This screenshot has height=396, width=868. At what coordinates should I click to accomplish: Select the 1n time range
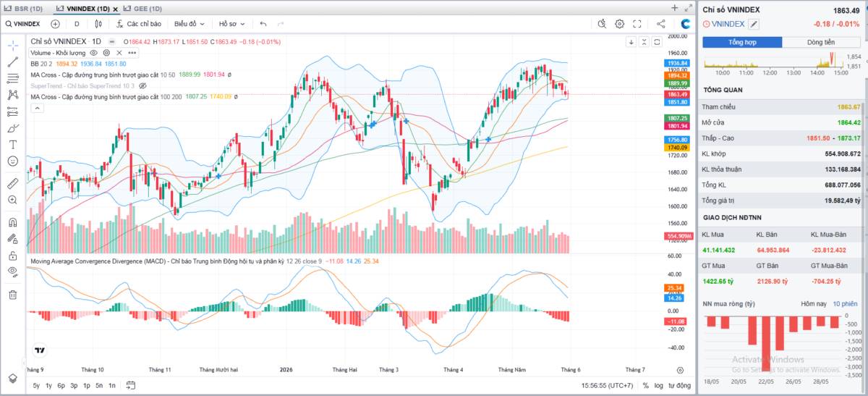click(x=111, y=385)
